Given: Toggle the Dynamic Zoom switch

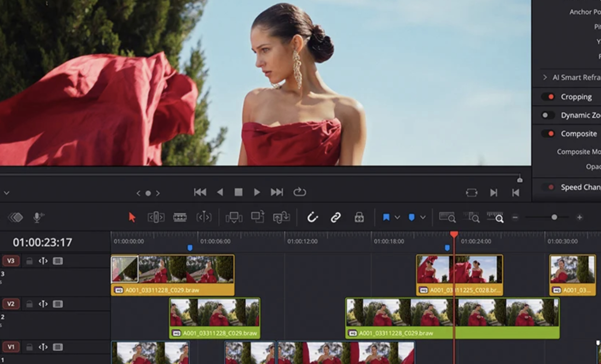Looking at the screenshot, I should click(x=548, y=115).
